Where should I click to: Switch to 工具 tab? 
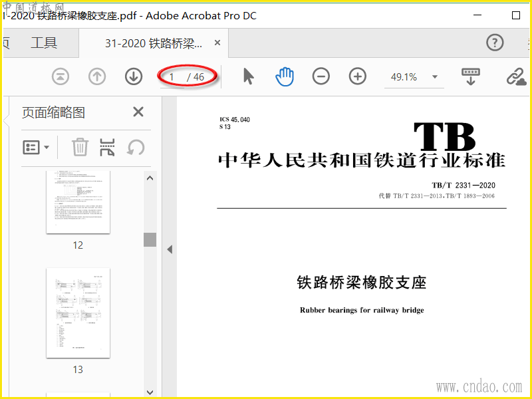44,43
